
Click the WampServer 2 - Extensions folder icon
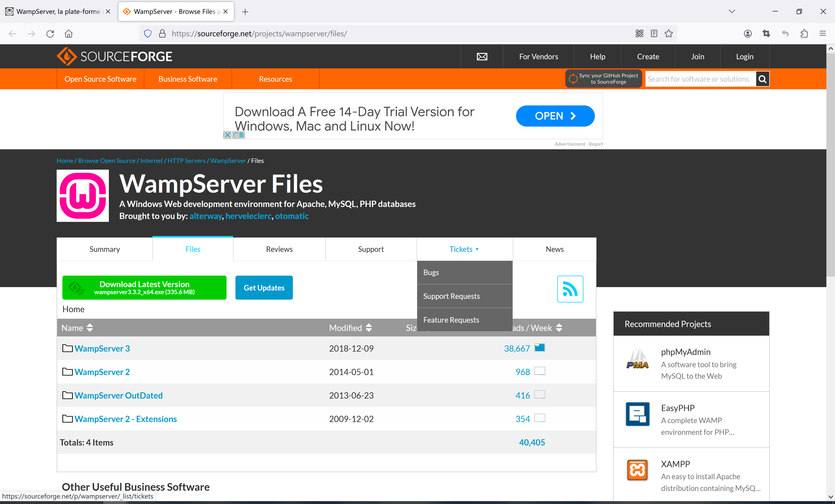[67, 419]
